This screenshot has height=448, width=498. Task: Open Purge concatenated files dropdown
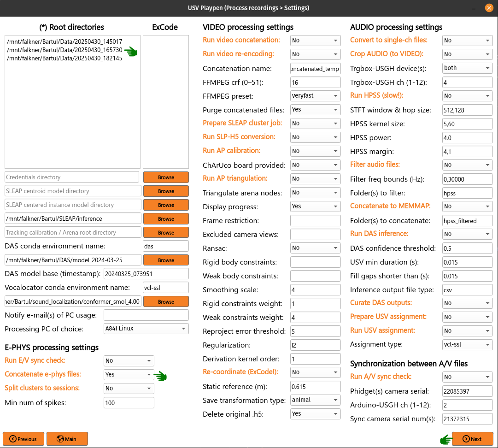315,110
